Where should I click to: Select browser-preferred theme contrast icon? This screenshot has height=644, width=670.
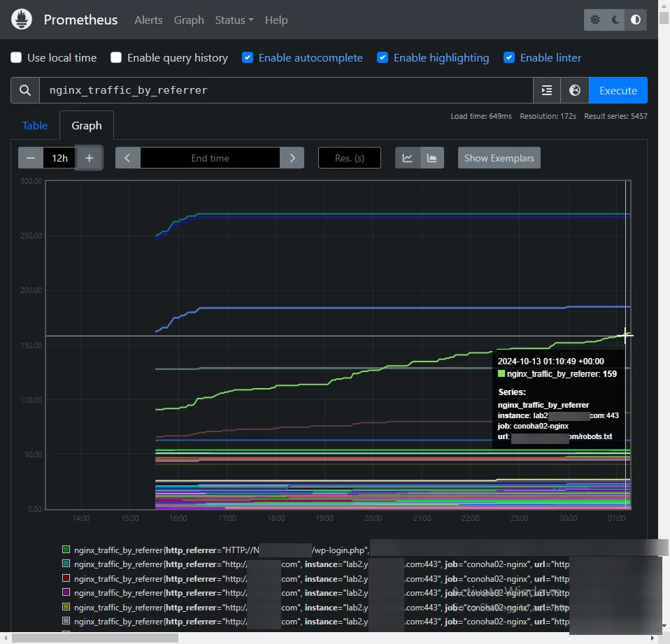point(635,20)
